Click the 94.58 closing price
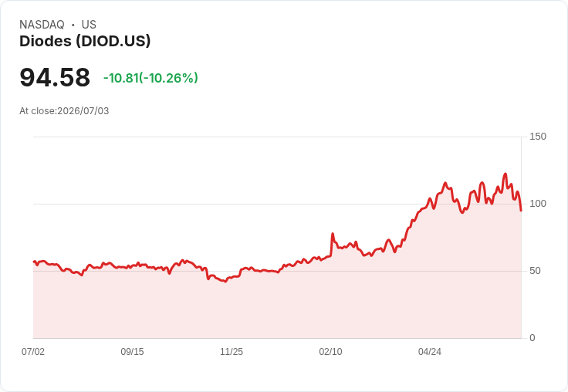 point(55,77)
